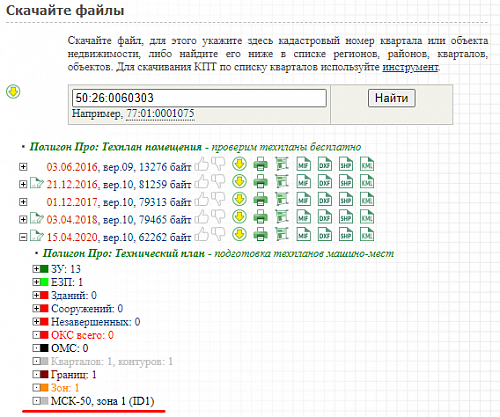The image size is (500, 417).
Task: Export the 03.04.2018 file as DXF
Action: (x=325, y=217)
